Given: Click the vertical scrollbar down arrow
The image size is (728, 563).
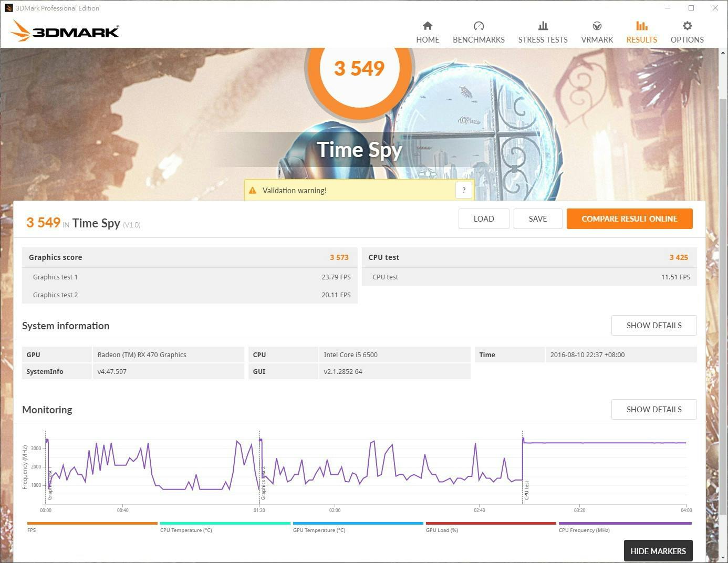Looking at the screenshot, I should point(723,558).
